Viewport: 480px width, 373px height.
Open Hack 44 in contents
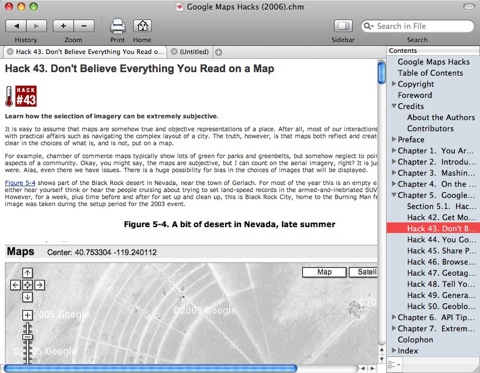coord(441,240)
